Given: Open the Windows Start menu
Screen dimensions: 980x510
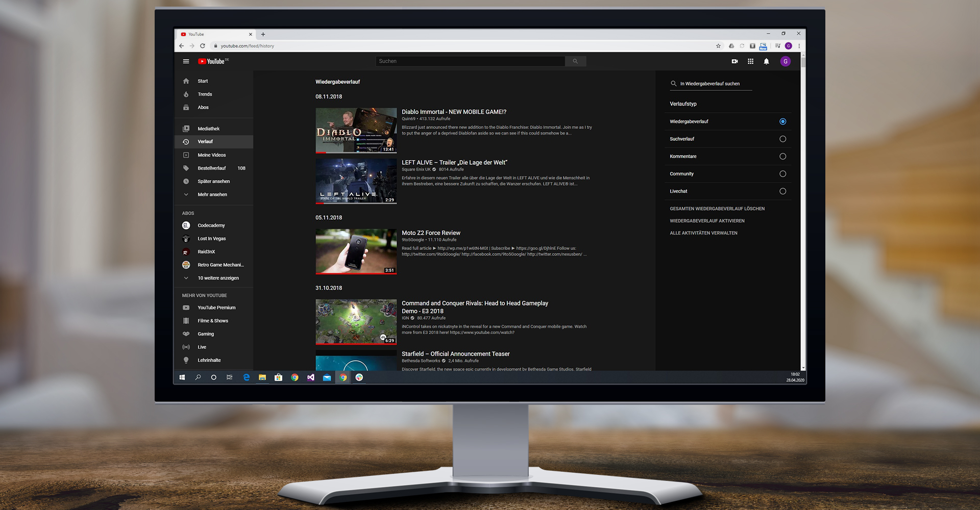Looking at the screenshot, I should pyautogui.click(x=182, y=377).
